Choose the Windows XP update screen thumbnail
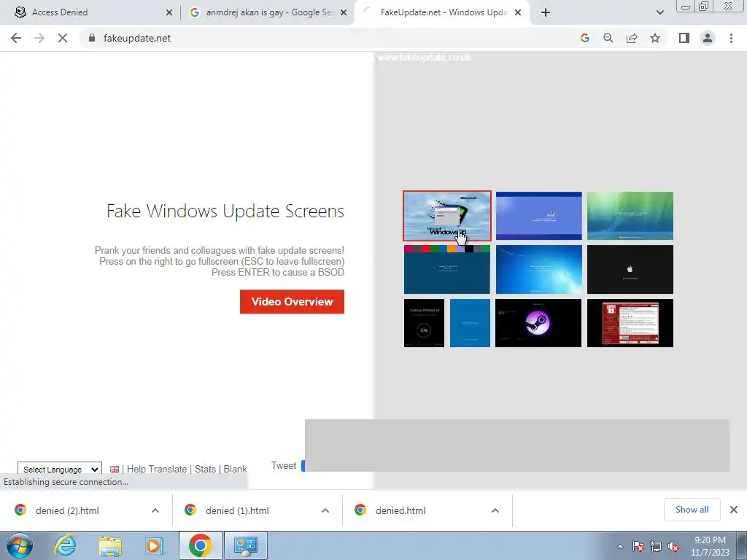This screenshot has width=747, height=560. [x=538, y=216]
